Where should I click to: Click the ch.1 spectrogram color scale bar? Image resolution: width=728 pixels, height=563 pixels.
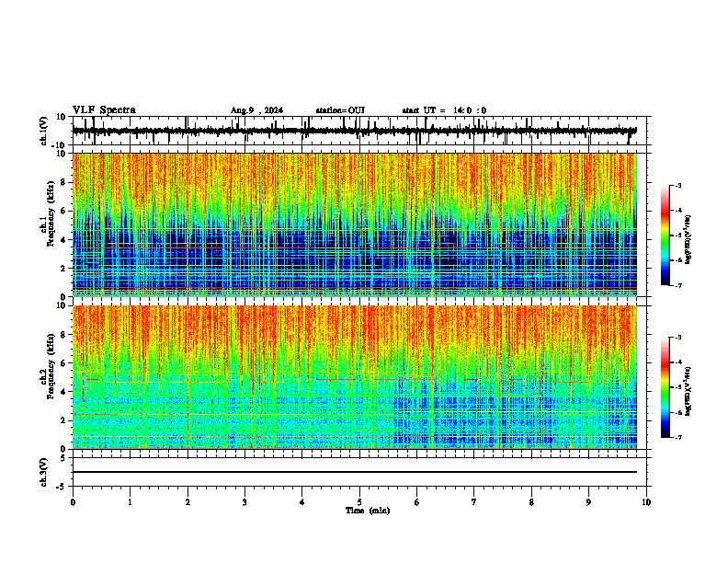point(665,236)
